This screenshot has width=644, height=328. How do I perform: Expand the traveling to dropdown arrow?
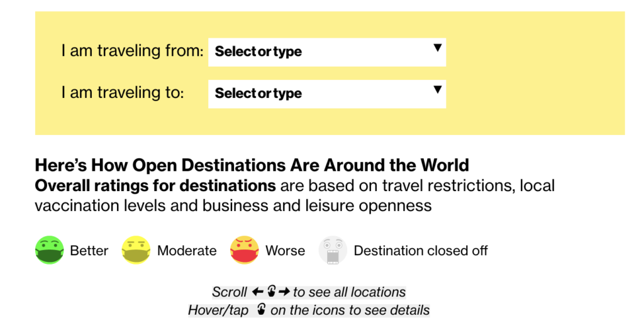pyautogui.click(x=438, y=89)
